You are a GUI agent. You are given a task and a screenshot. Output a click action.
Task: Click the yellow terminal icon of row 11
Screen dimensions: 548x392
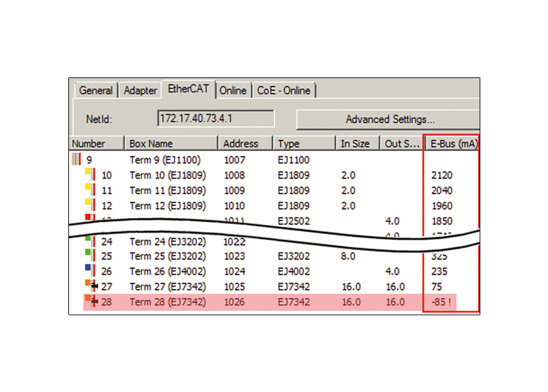pos(90,190)
